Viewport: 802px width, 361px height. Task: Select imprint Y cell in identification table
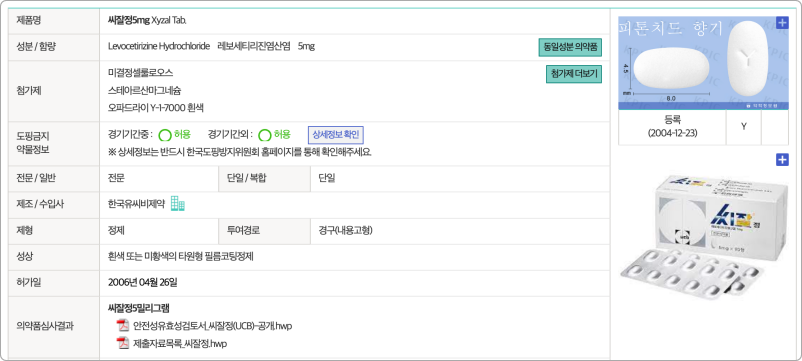click(744, 127)
